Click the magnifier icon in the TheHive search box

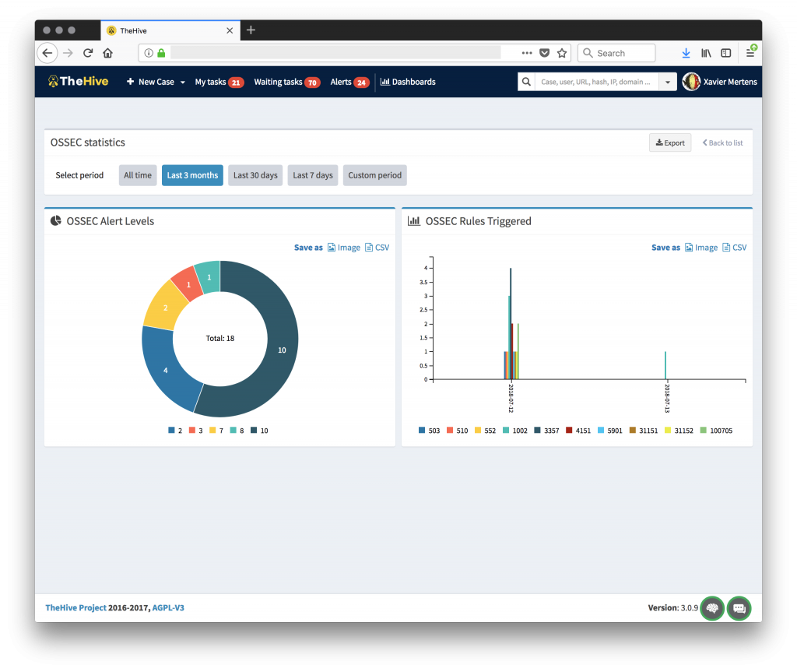(527, 82)
